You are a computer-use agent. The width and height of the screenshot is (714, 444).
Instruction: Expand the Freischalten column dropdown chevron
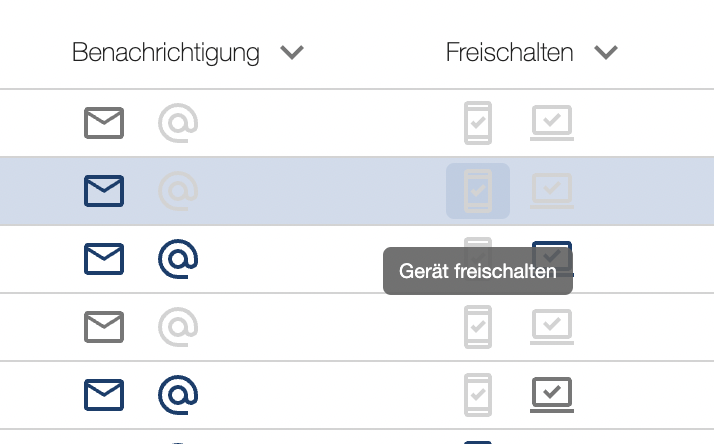pyautogui.click(x=606, y=52)
